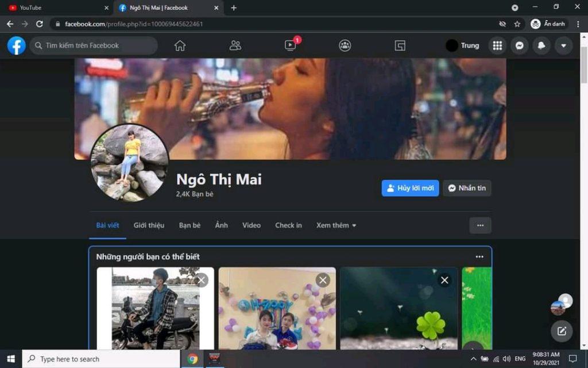Screen dimensions: 588x368
Task: Expand the account dropdown arrow
Action: [x=563, y=45]
